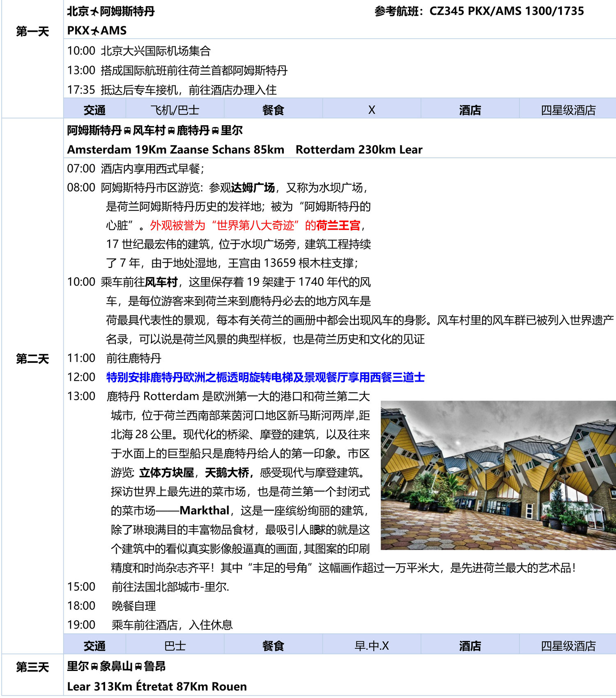The height and width of the screenshot is (698, 616).
Task: Click the 参考航班 CZ345 flight reference text
Action: pyautogui.click(x=479, y=12)
